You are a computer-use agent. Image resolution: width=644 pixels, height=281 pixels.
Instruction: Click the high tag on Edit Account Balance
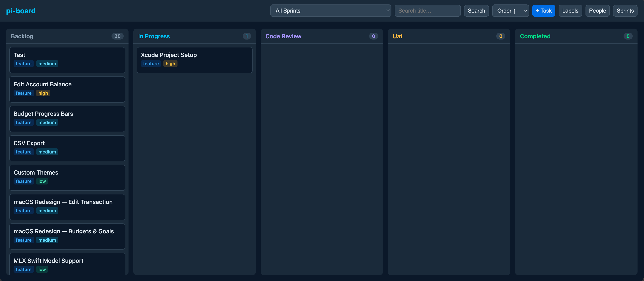43,93
